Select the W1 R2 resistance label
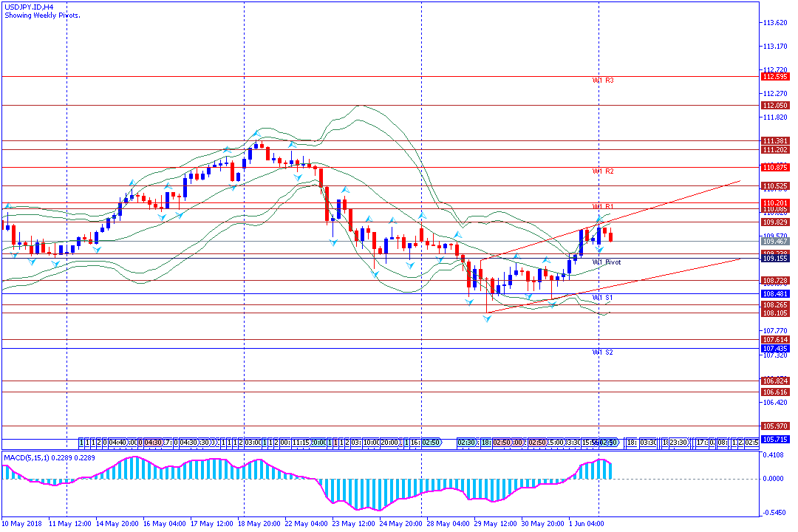 click(603, 171)
